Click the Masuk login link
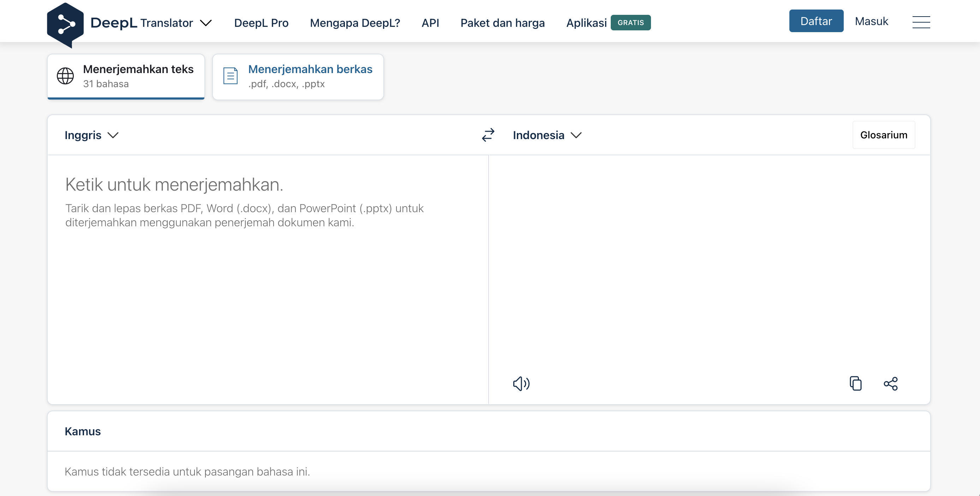Image resolution: width=980 pixels, height=496 pixels. (x=871, y=21)
